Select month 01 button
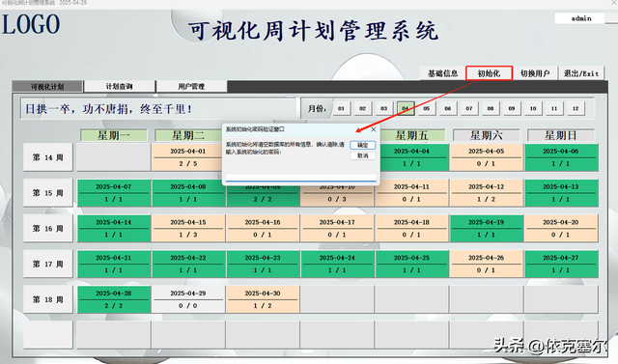 pos(341,108)
